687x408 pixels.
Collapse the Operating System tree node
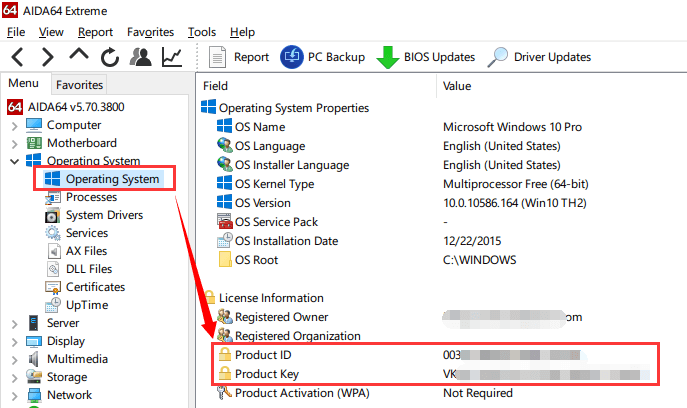pyautogui.click(x=14, y=161)
